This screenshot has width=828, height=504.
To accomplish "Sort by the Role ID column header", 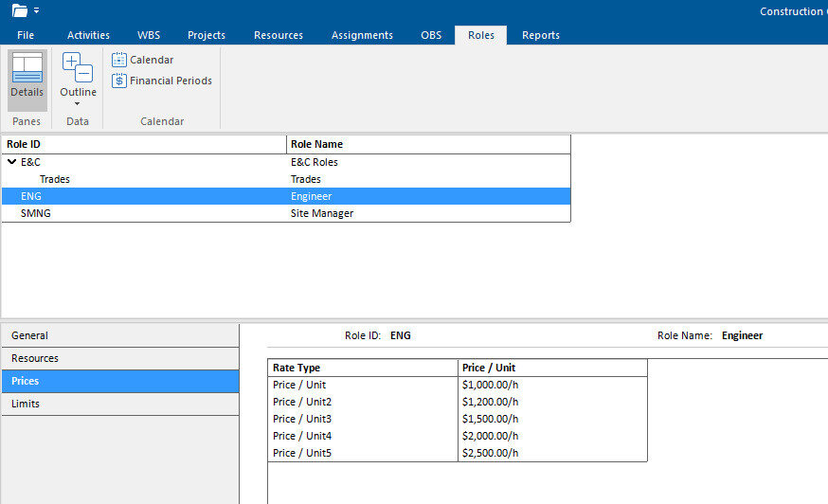I will 144,144.
